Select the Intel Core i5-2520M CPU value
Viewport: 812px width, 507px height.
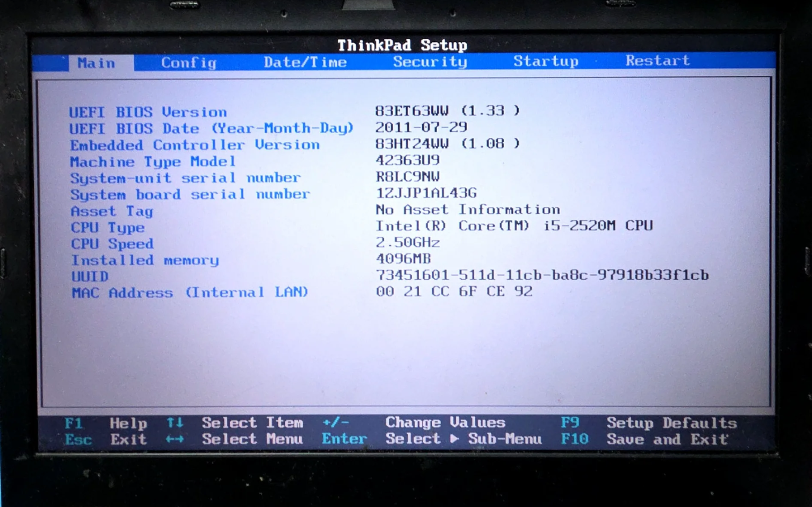514,226
